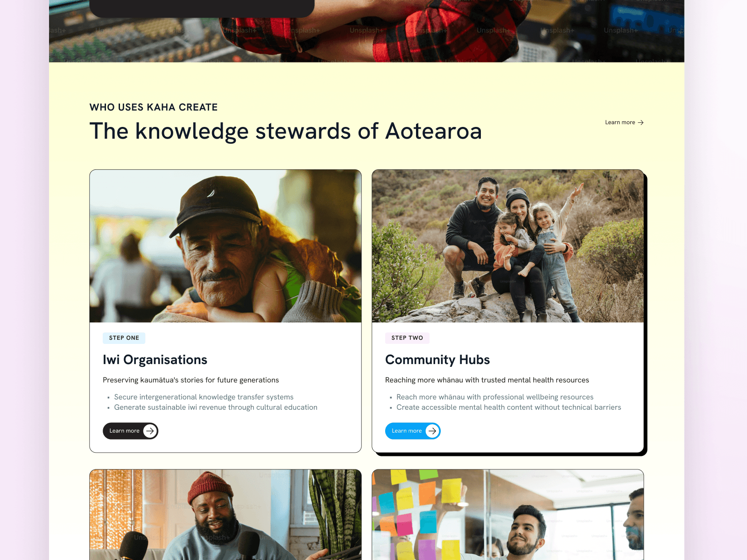Click the elderly man with cap photo
The image size is (747, 560).
(226, 246)
